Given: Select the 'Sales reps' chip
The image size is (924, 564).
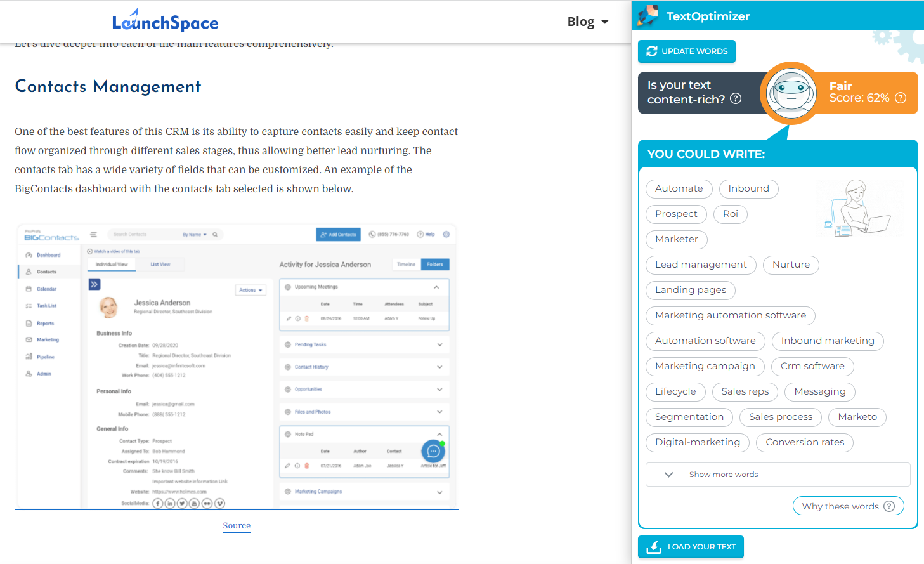Looking at the screenshot, I should click(745, 391).
